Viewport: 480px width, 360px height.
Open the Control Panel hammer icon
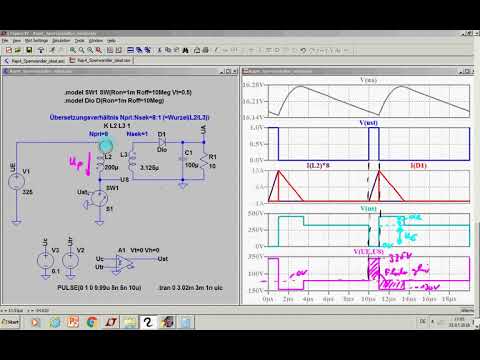(41, 50)
